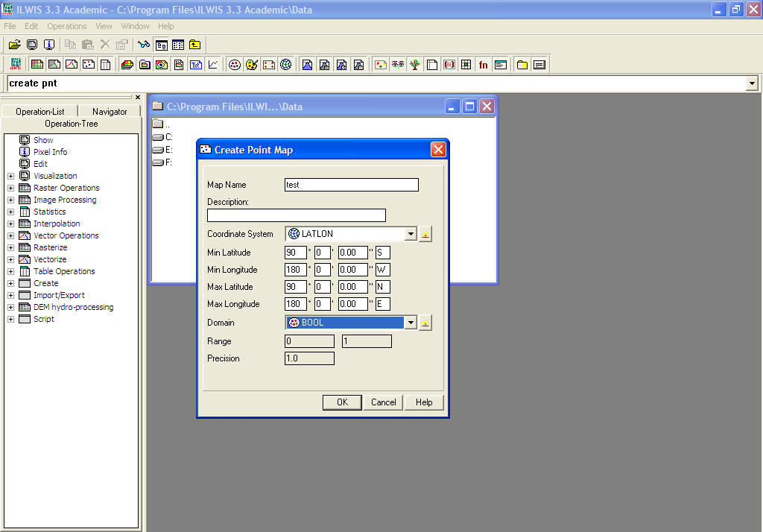Image resolution: width=763 pixels, height=532 pixels.
Task: Expand the Raster Operations tree node
Action: coord(10,188)
